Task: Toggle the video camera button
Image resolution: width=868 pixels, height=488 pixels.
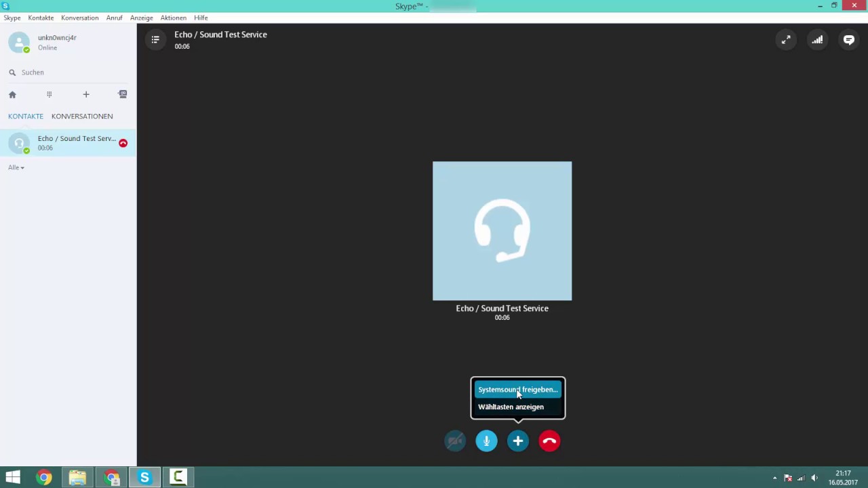Action: (455, 441)
